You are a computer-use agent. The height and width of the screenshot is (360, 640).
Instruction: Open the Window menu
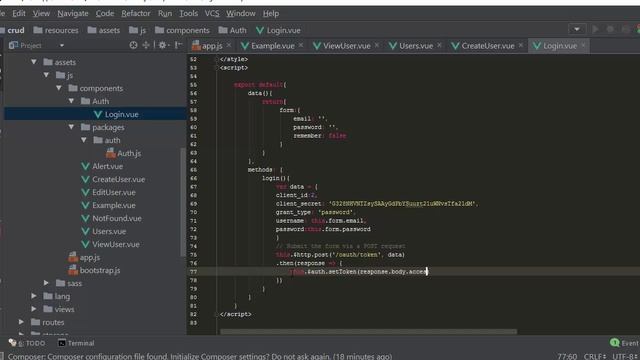tap(241, 13)
